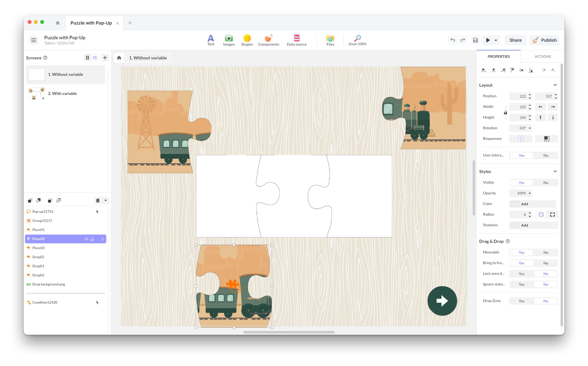Switch to the ACTIONS tab
Screen dimensions: 588x366
pos(543,56)
